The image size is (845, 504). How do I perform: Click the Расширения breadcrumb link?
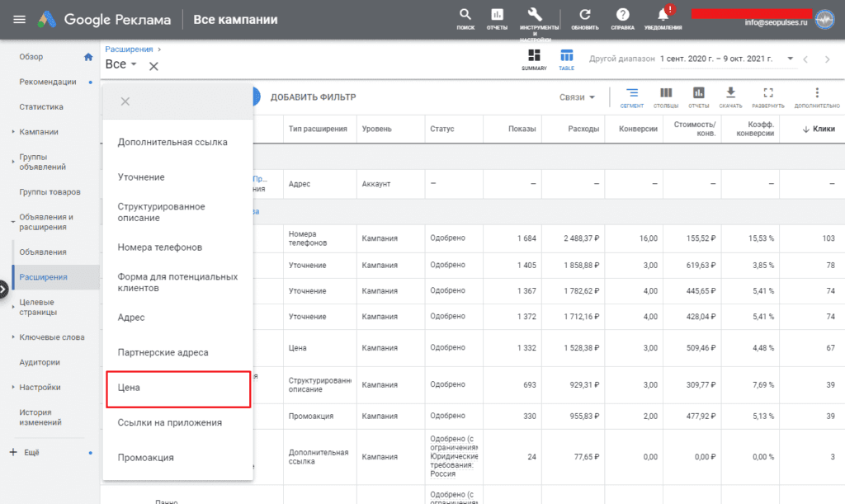click(129, 49)
